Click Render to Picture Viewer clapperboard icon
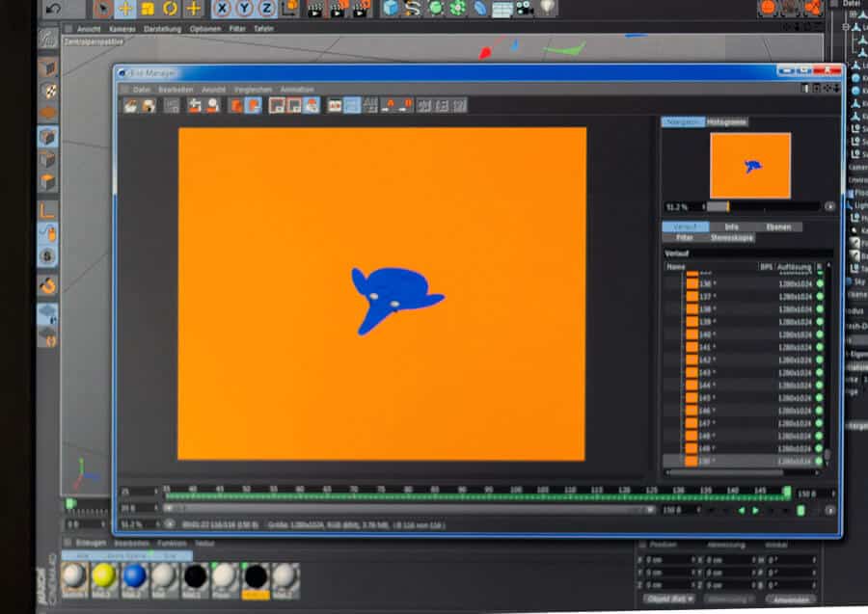 pos(338,9)
